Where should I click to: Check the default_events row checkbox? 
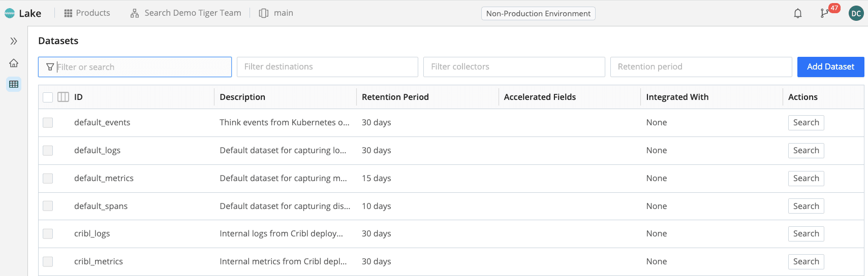[x=48, y=122]
